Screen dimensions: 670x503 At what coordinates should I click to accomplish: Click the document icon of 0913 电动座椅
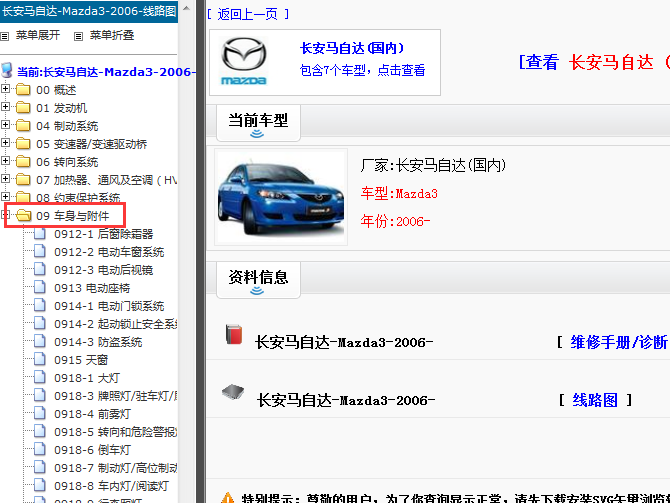pyautogui.click(x=40, y=287)
